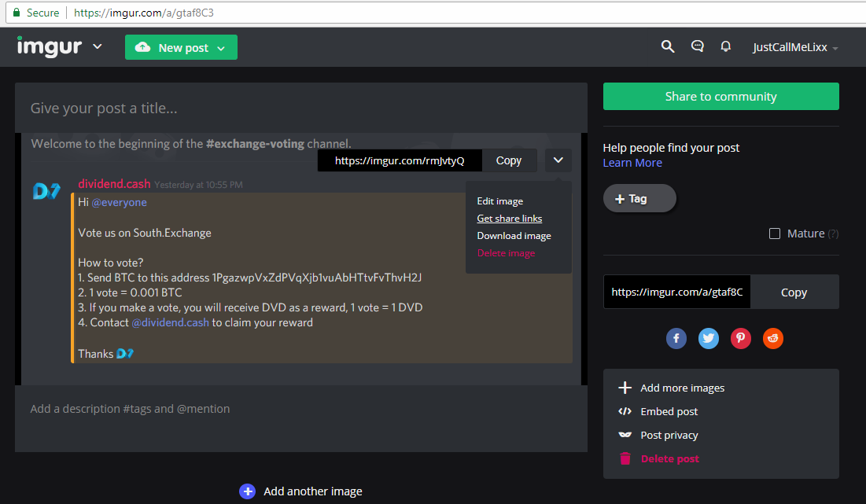866x504 pixels.
Task: Click Add another image text
Action: coord(312,491)
